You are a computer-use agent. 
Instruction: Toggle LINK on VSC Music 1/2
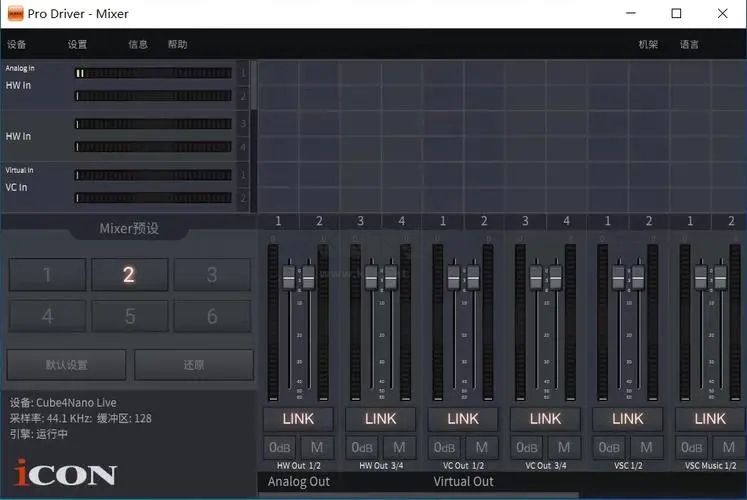pos(710,418)
